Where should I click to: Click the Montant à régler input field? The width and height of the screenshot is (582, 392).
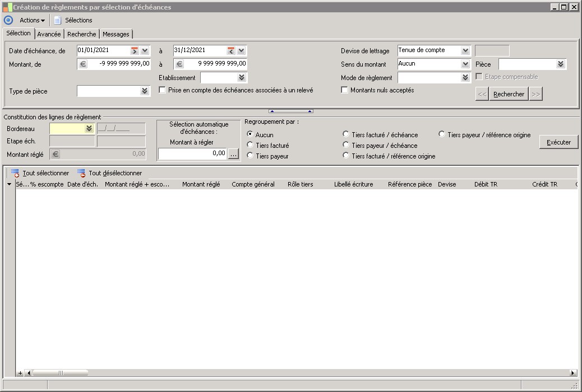coord(192,153)
